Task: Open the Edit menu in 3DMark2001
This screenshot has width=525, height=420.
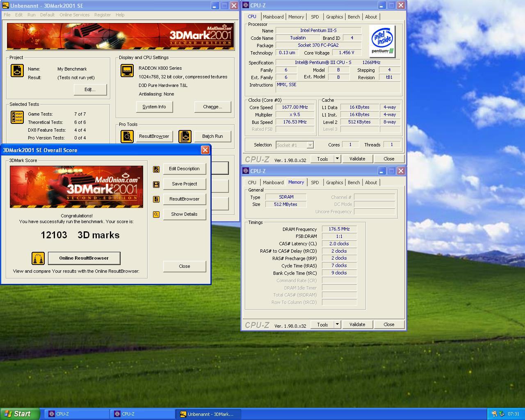Action: (19, 15)
